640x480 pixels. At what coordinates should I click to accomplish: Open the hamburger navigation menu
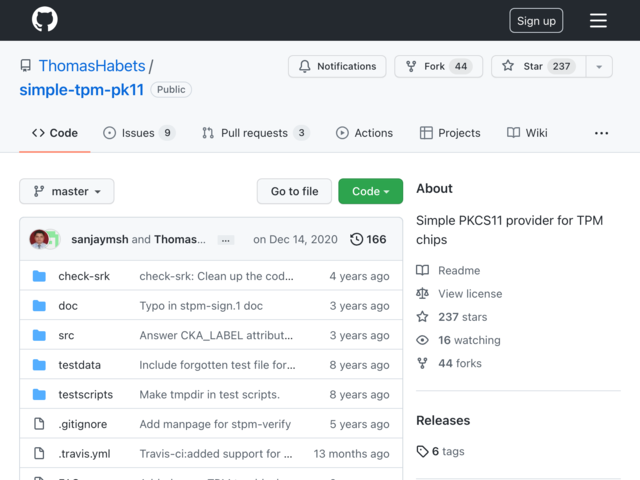[x=598, y=20]
